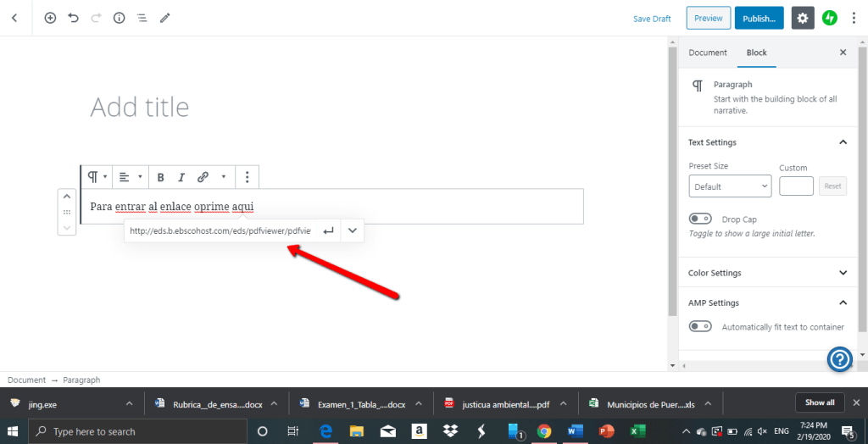Screen dimensions: 868x444
Task: Click the Save Draft link
Action: point(652,19)
